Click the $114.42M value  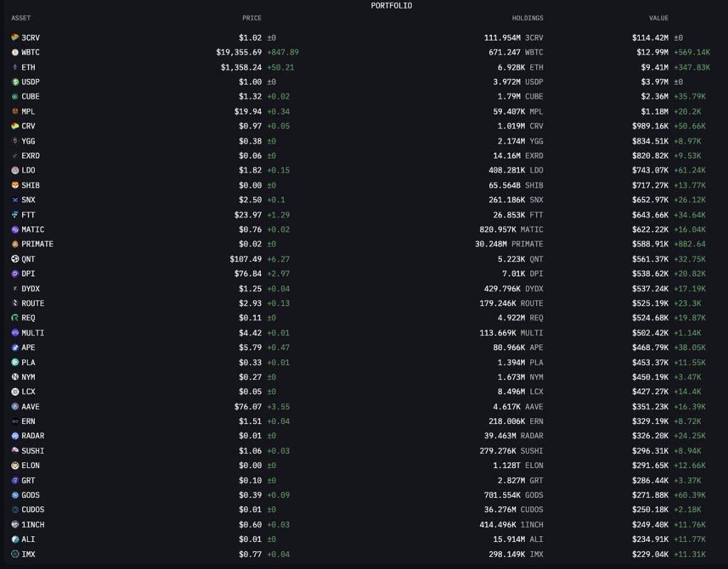[x=650, y=38]
